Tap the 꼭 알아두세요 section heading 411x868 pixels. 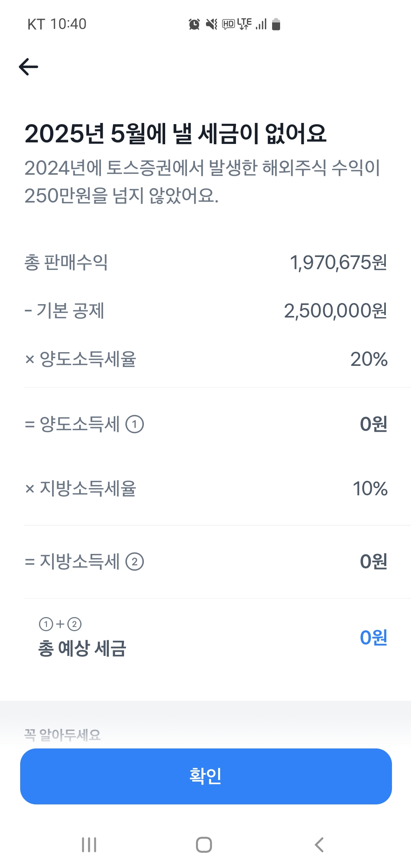[62, 734]
